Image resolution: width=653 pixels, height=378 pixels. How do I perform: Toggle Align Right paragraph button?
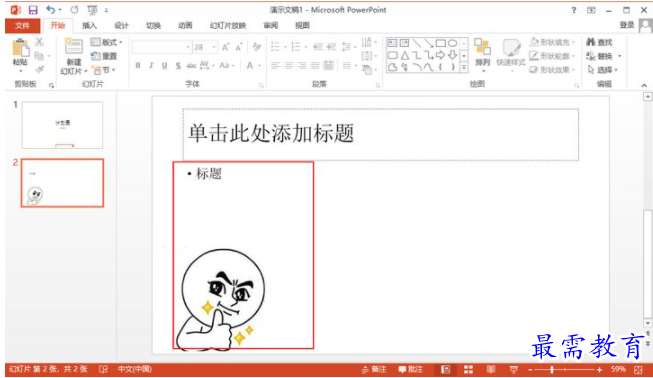pyautogui.click(x=302, y=65)
